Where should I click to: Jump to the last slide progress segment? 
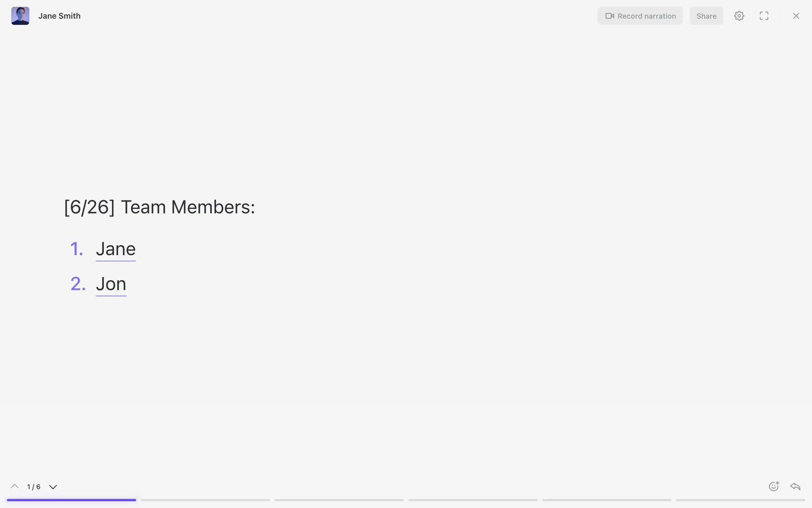point(740,500)
